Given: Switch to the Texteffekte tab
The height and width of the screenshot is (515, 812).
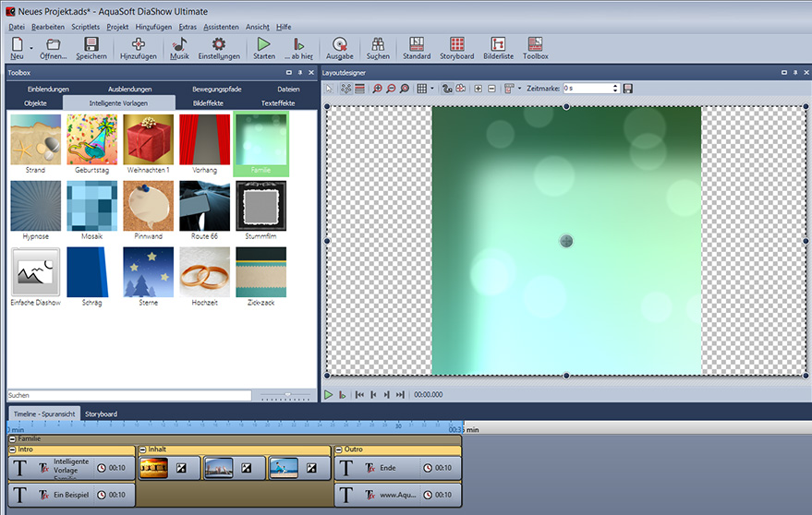Looking at the screenshot, I should (x=279, y=103).
